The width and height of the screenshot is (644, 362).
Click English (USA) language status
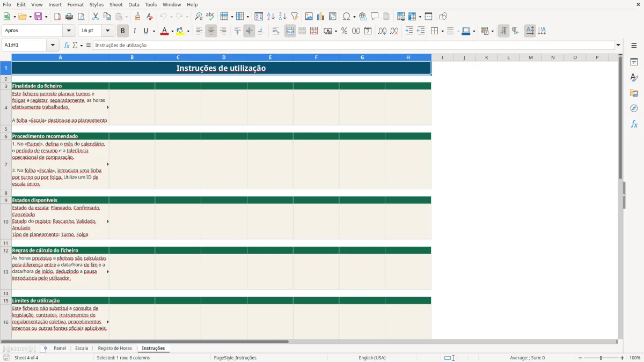point(372,358)
